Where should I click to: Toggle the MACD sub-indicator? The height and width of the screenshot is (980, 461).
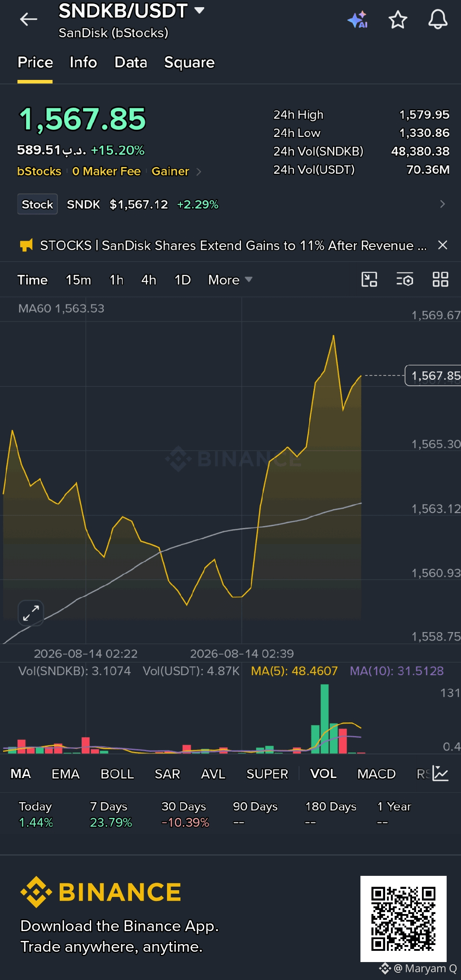coord(376,773)
